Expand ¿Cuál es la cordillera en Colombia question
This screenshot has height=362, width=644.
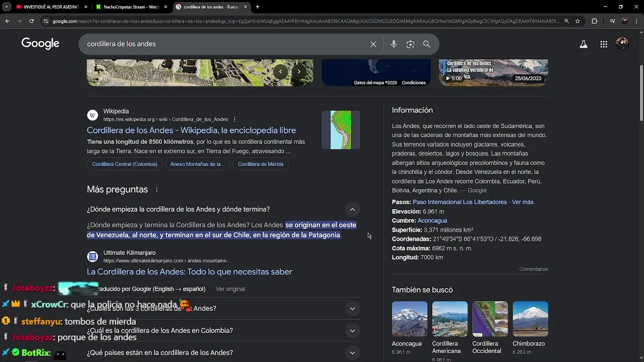coord(352,331)
